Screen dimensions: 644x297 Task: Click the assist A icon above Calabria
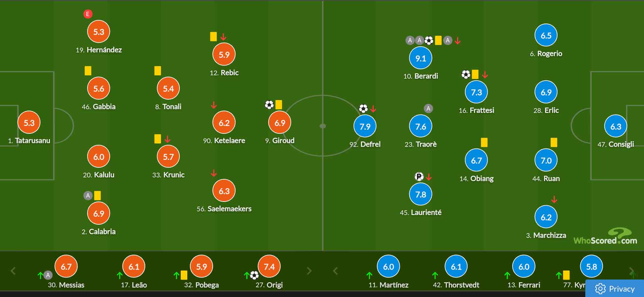click(x=88, y=196)
